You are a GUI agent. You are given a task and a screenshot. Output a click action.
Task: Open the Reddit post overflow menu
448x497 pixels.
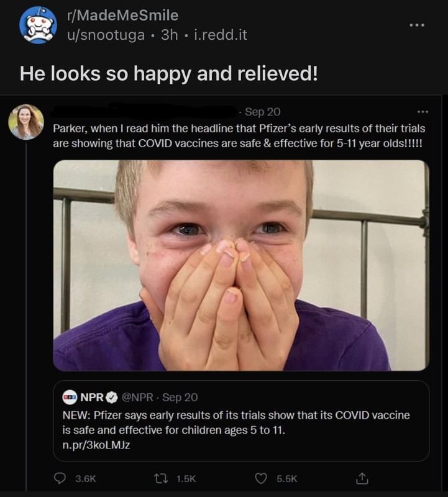417,25
